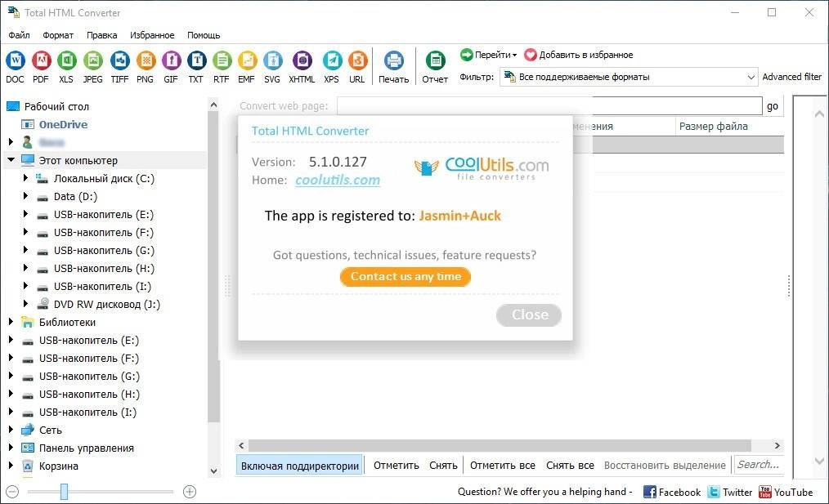Viewport: 829px width, 504px height.
Task: Click the XPS format icon
Action: [x=331, y=61]
